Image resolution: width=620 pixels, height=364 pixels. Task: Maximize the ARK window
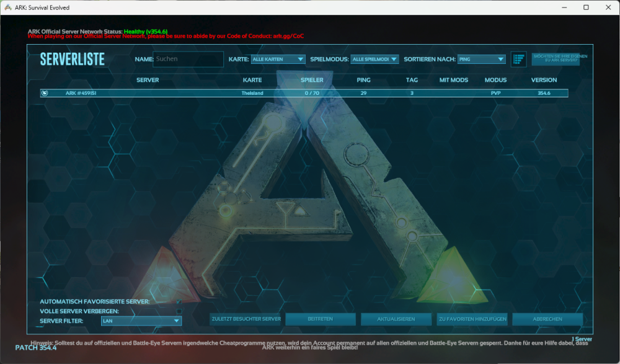pyautogui.click(x=586, y=7)
